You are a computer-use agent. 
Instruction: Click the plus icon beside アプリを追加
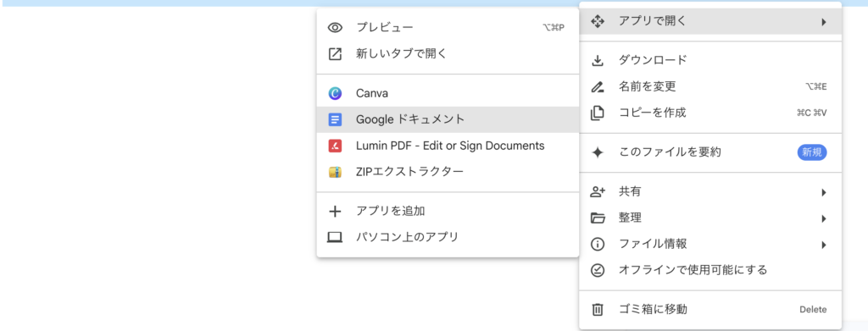(x=335, y=211)
